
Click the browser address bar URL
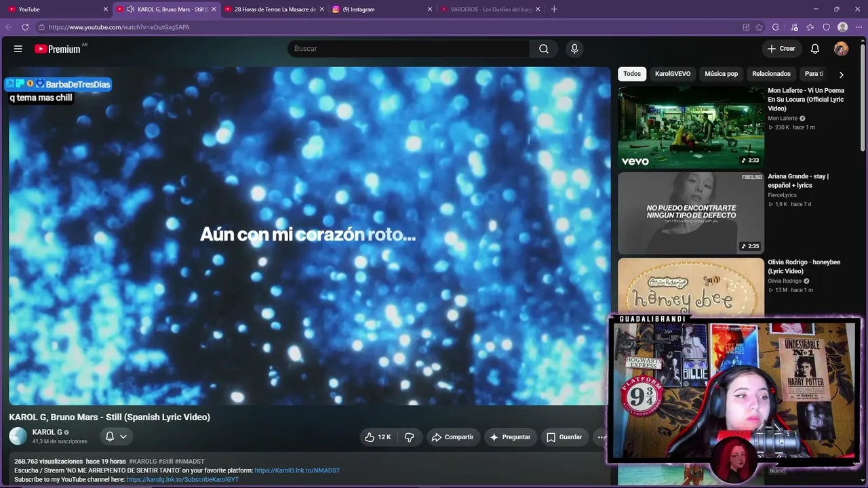click(119, 27)
